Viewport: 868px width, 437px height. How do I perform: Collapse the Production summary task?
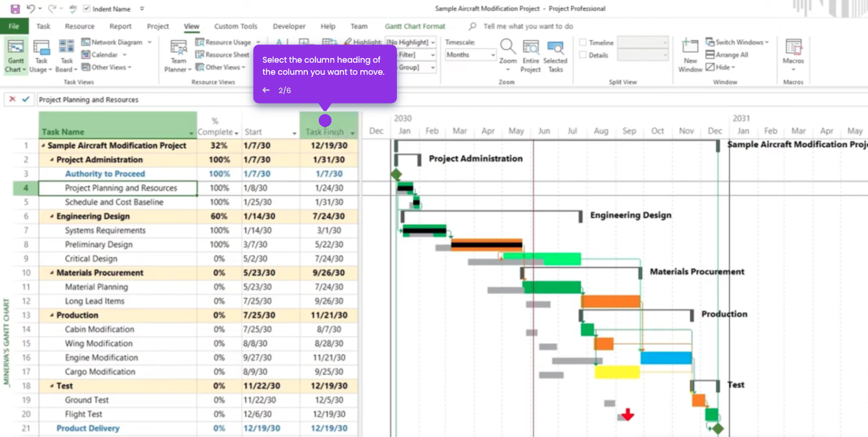point(52,316)
